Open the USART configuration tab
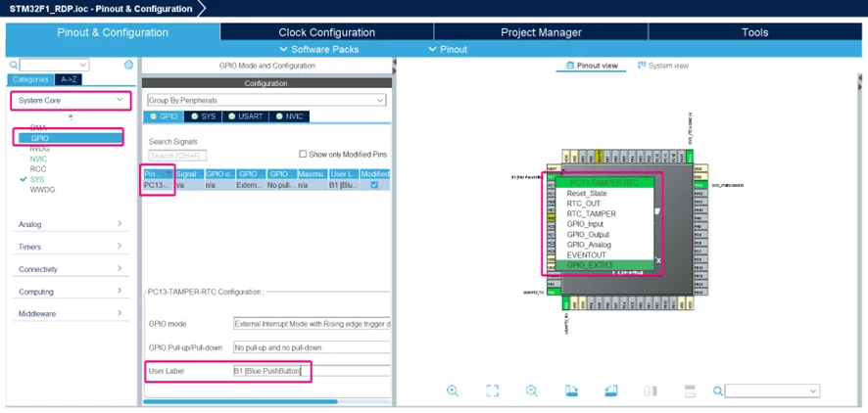The image size is (868, 413). point(245,116)
